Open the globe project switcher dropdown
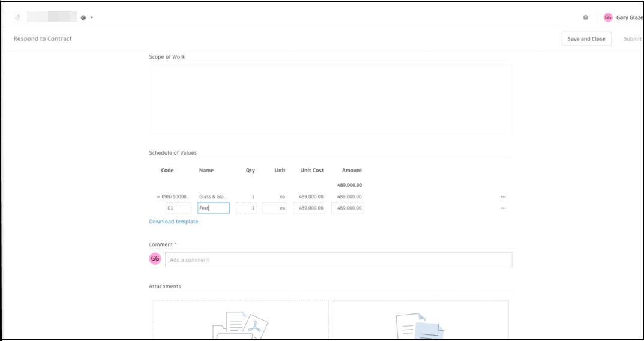This screenshot has height=341, width=644. (87, 17)
